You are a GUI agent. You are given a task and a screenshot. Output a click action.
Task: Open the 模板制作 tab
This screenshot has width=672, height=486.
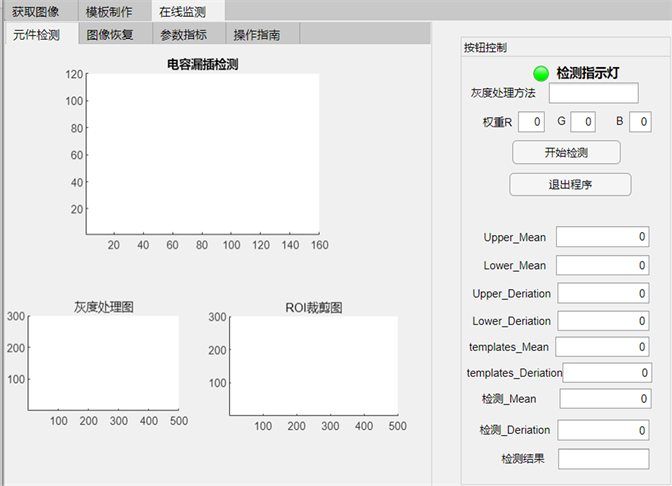pos(109,11)
